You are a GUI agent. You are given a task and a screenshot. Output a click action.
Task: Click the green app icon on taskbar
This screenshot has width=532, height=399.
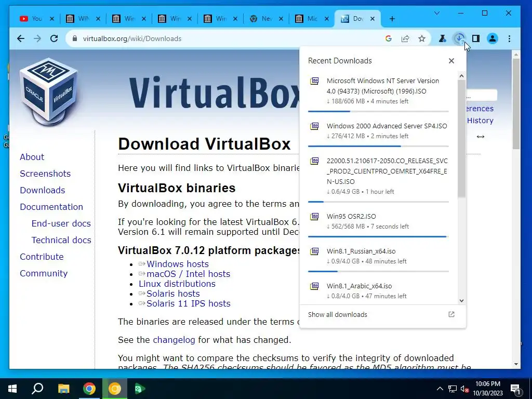(140, 389)
